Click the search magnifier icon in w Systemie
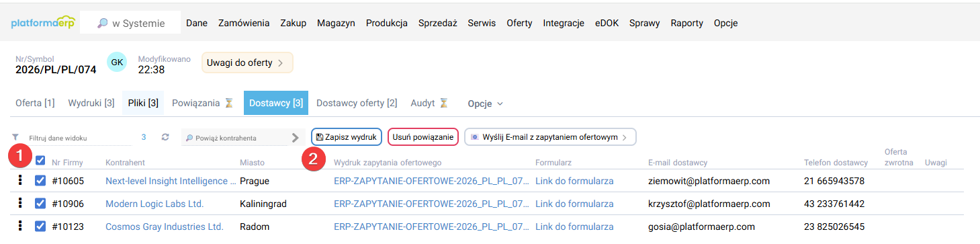This screenshot has width=980, height=244. 102,23
